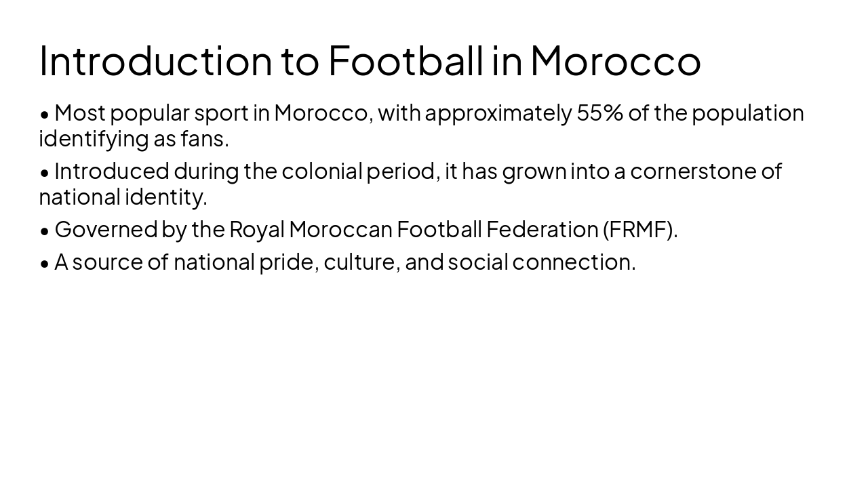Click the word "Morocco" in the slide title
The width and height of the screenshot is (868, 488).
pyautogui.click(x=615, y=60)
